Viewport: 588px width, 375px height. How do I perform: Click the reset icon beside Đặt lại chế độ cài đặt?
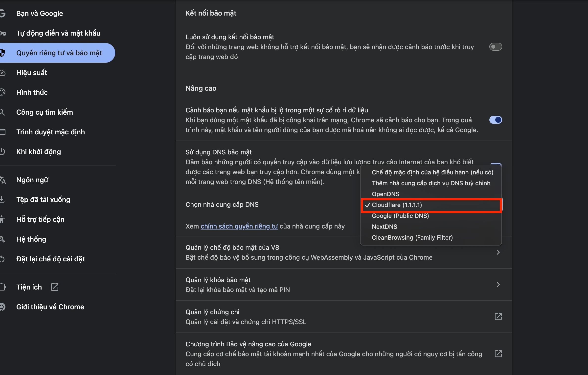coord(2,259)
